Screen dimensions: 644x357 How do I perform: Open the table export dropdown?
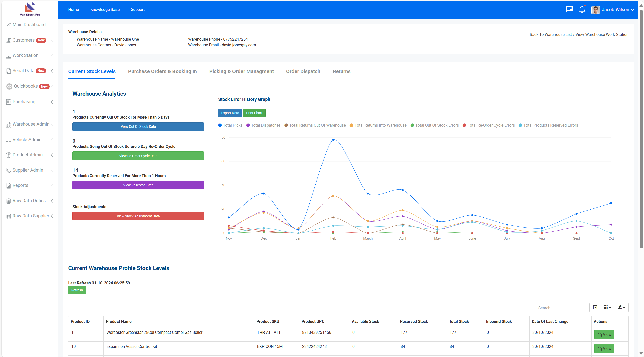click(621, 307)
